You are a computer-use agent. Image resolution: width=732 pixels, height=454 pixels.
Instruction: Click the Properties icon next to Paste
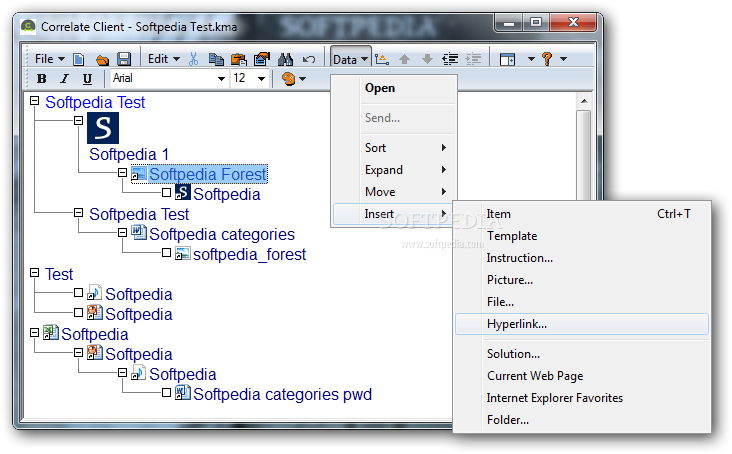261,59
